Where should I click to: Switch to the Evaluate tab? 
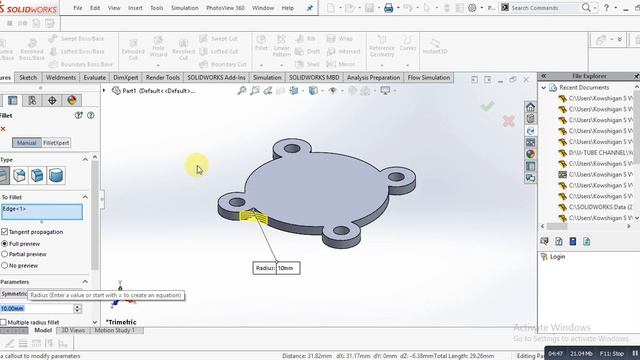pos(95,78)
